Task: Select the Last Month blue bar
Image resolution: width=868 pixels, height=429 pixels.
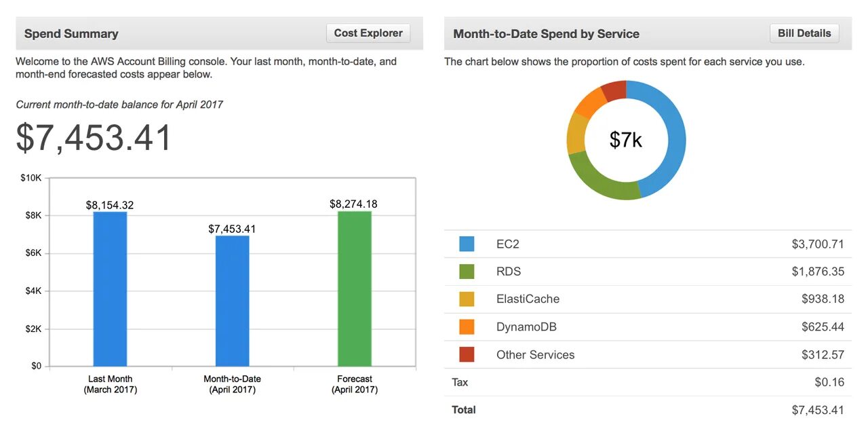Action: pyautogui.click(x=110, y=288)
